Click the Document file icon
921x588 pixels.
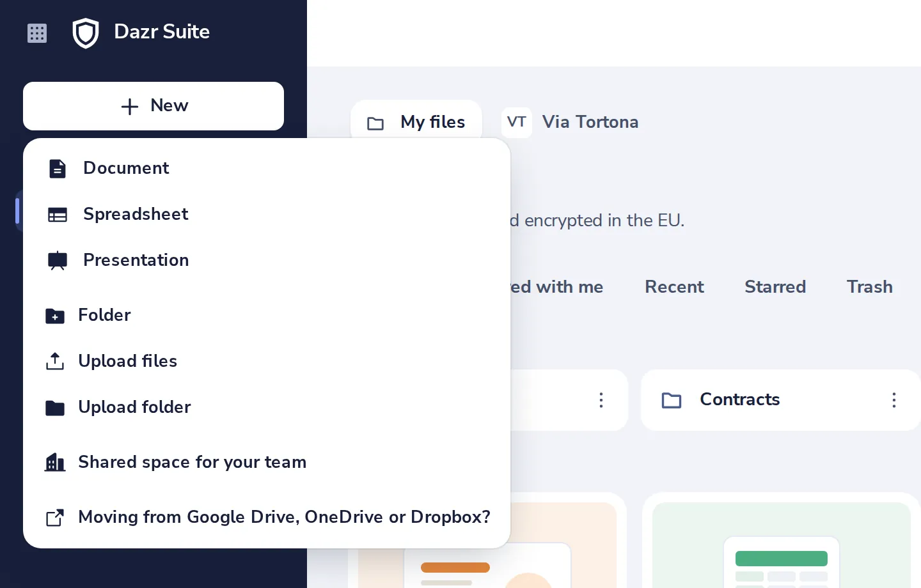tap(58, 169)
